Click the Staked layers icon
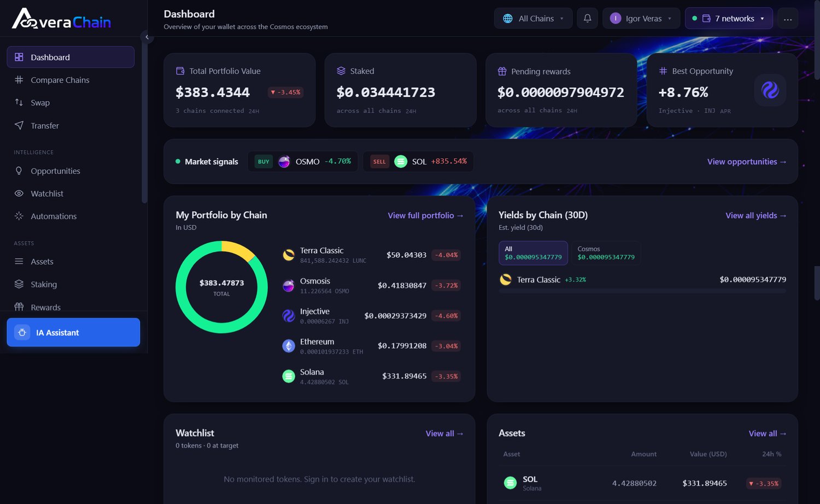Viewport: 820px width, 504px height. click(x=341, y=71)
